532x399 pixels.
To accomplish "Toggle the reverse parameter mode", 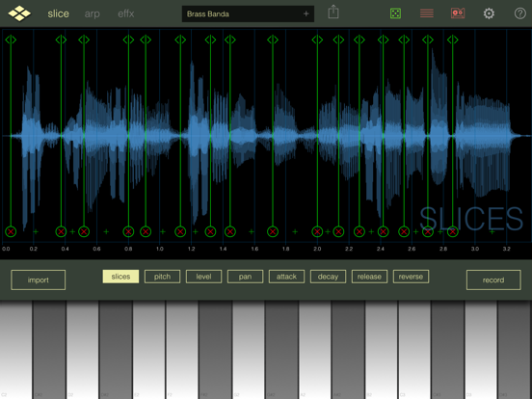I will 411,277.
